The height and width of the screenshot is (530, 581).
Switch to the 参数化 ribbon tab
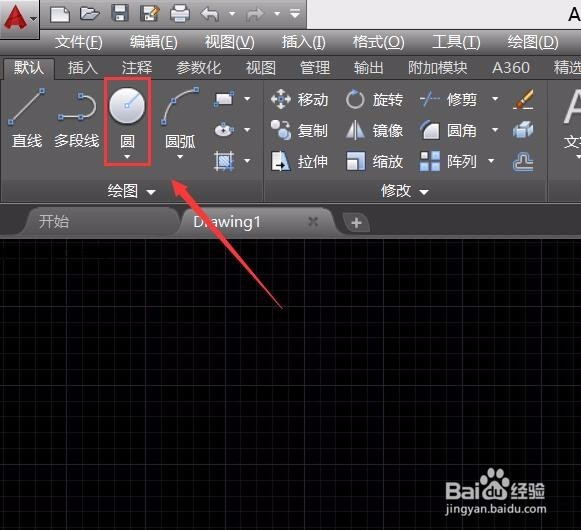tap(199, 68)
